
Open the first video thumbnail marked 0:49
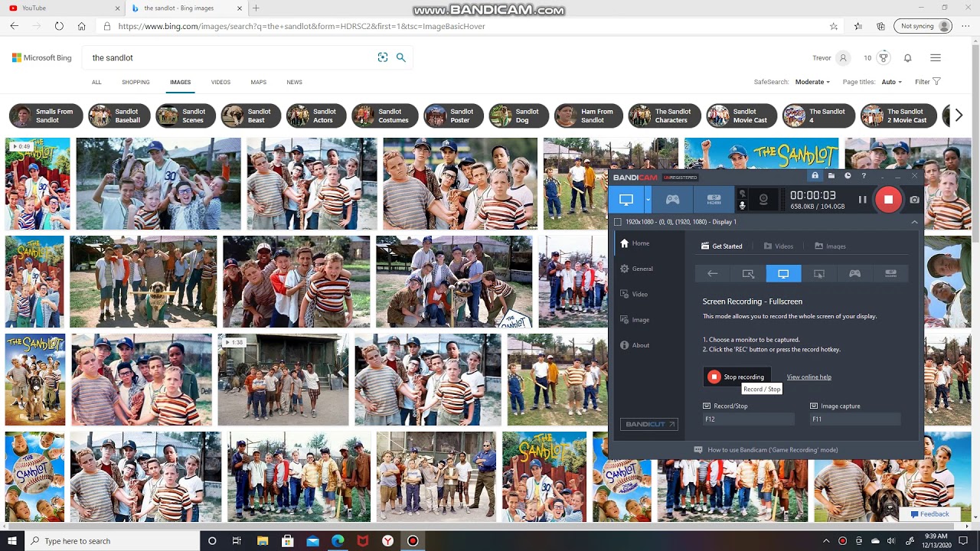pos(38,184)
